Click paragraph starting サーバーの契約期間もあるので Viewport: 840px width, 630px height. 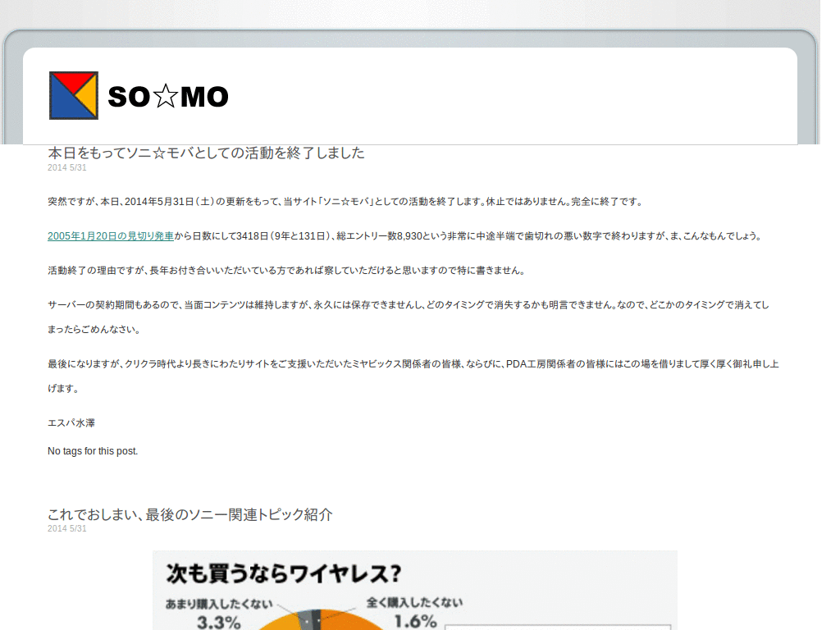tap(409, 317)
